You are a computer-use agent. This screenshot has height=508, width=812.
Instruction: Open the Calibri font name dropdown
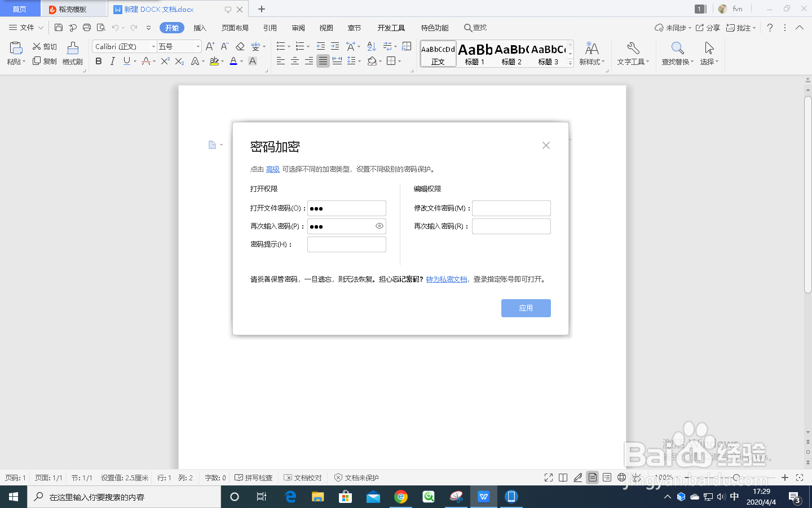[x=153, y=46]
